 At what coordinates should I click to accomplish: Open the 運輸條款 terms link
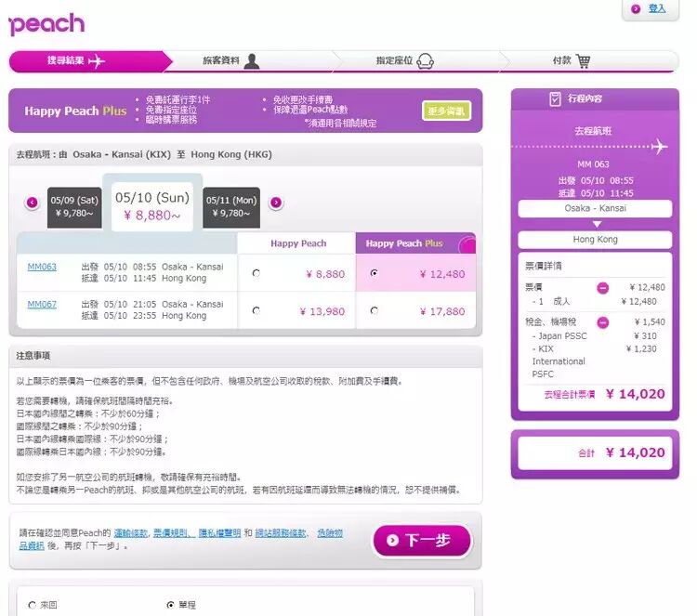click(x=130, y=533)
